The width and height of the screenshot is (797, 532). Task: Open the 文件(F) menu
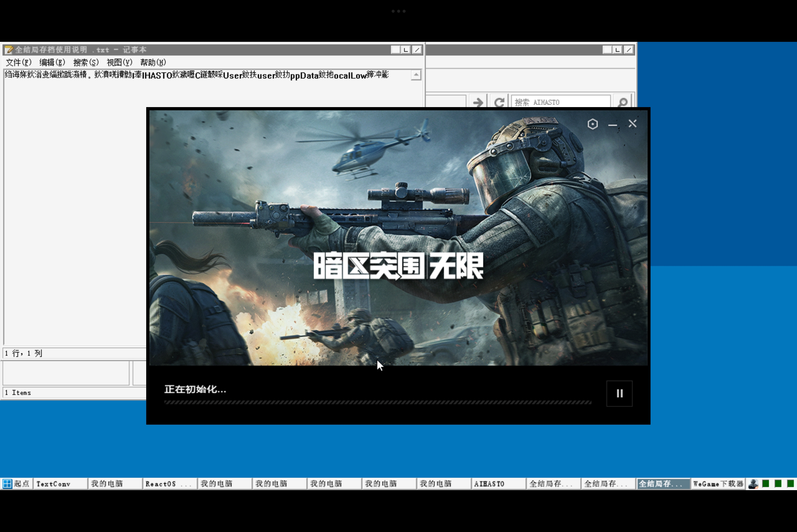[x=18, y=63]
